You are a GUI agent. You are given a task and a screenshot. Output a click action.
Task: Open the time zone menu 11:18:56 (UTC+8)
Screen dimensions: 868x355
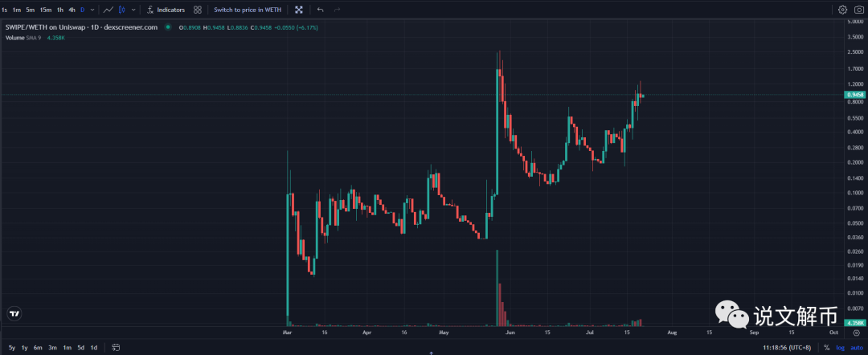787,348
